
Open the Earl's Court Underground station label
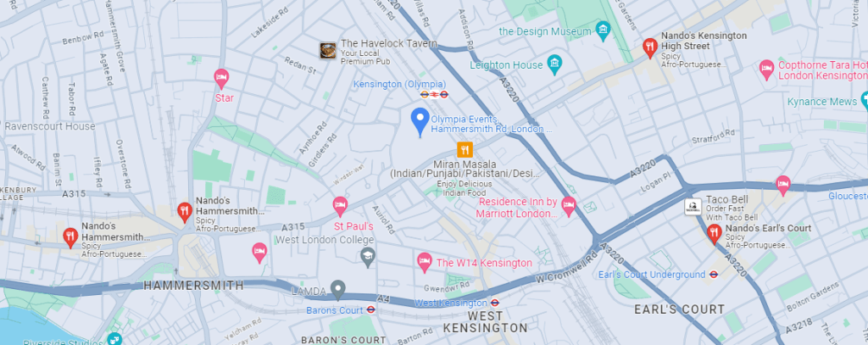652,275
